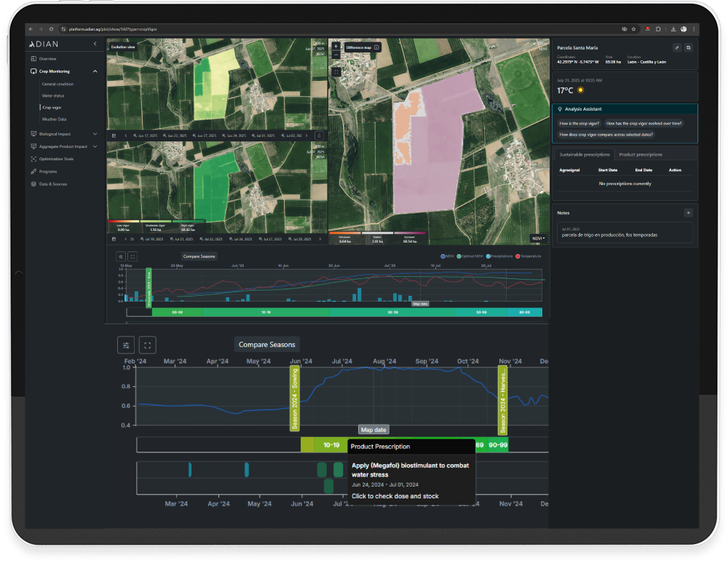Open the browser three-dot menu
This screenshot has height=561, width=728.
[694, 29]
